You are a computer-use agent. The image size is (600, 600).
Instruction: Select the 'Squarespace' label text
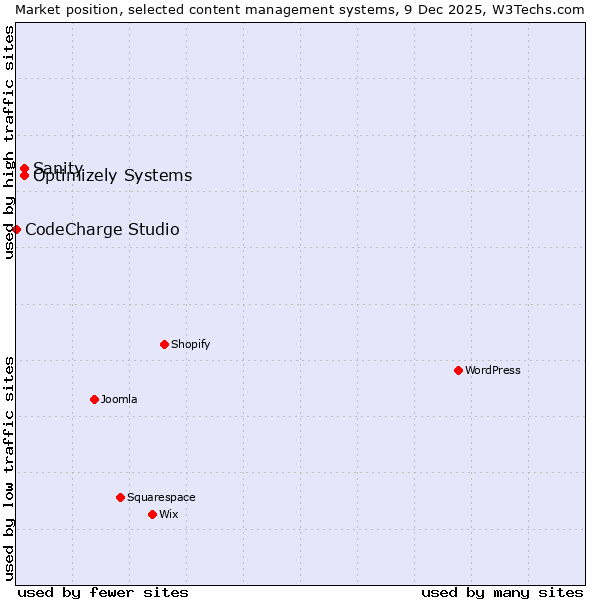(x=161, y=497)
